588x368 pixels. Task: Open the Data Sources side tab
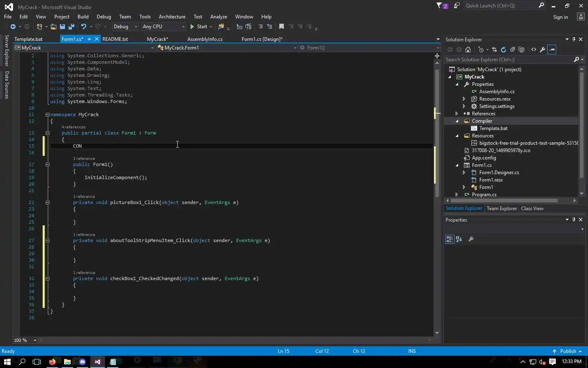[x=7, y=85]
